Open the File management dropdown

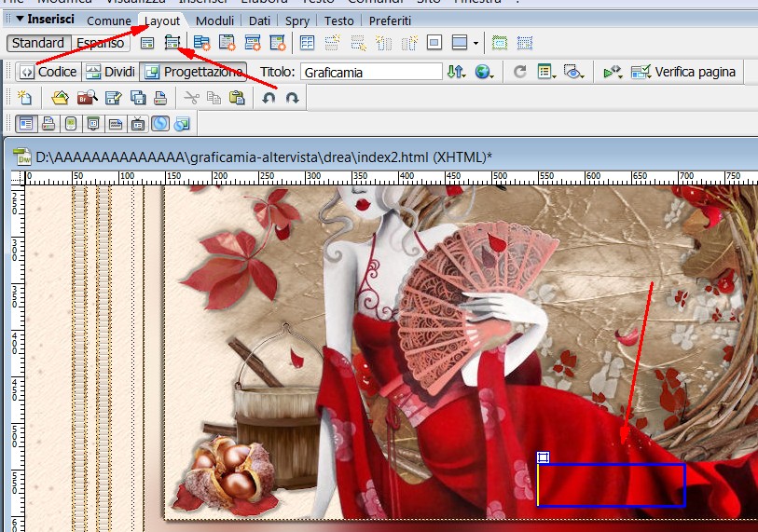pos(457,72)
